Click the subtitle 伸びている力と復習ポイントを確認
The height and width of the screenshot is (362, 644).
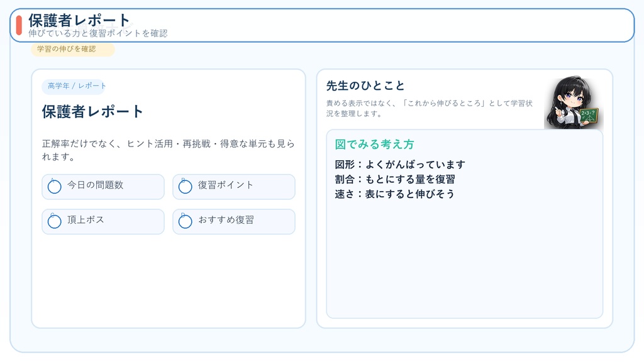coord(97,33)
